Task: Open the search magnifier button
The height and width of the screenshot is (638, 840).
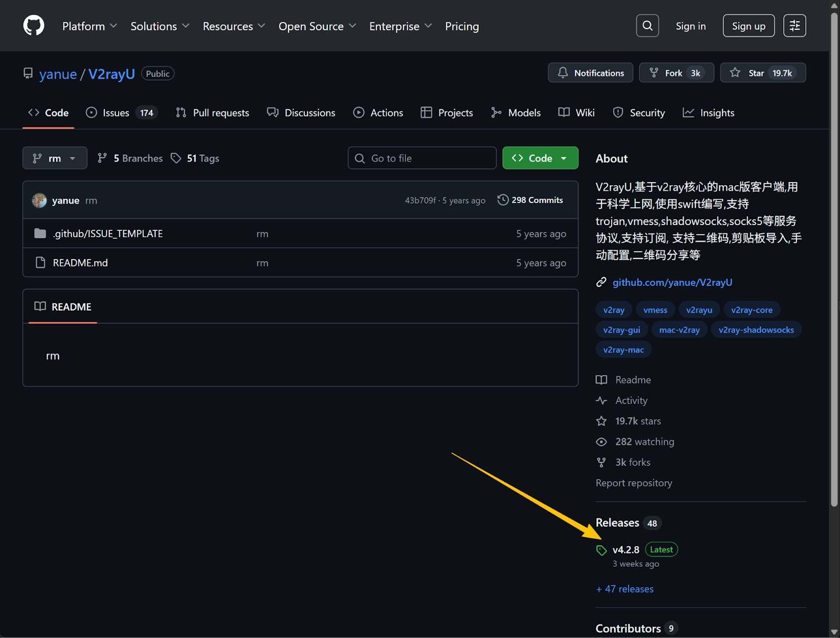Action: [x=647, y=26]
